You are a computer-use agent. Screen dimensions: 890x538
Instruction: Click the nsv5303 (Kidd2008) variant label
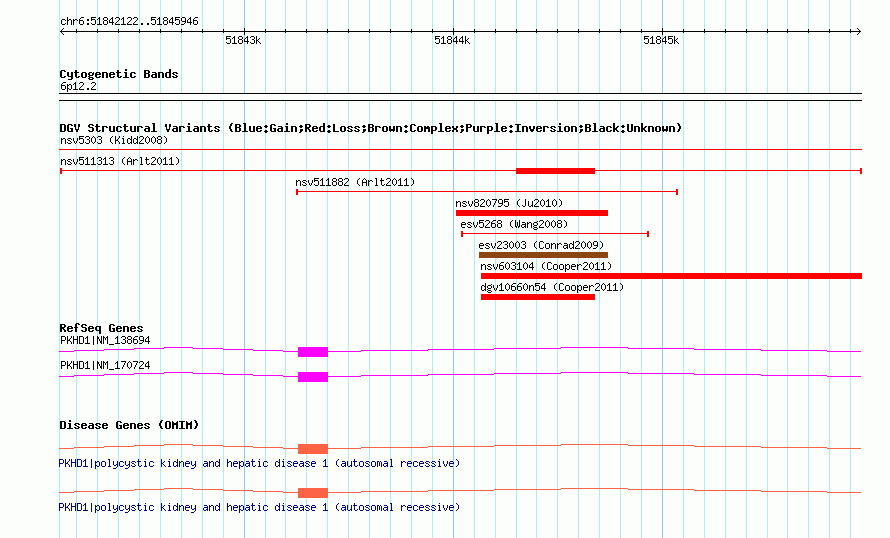[x=114, y=140]
